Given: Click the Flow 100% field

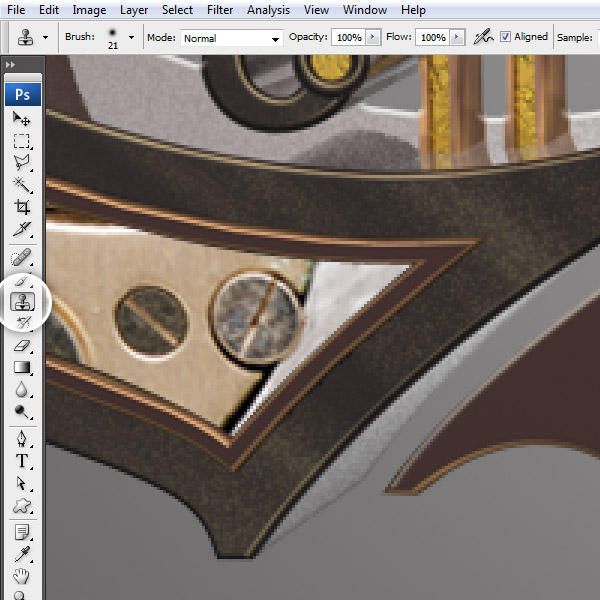Looking at the screenshot, I should (433, 38).
